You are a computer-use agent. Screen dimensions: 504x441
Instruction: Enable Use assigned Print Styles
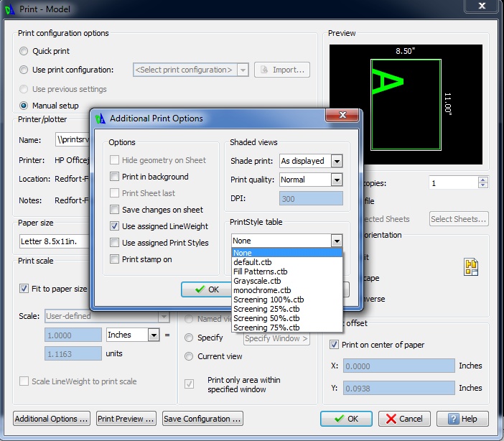coord(114,243)
